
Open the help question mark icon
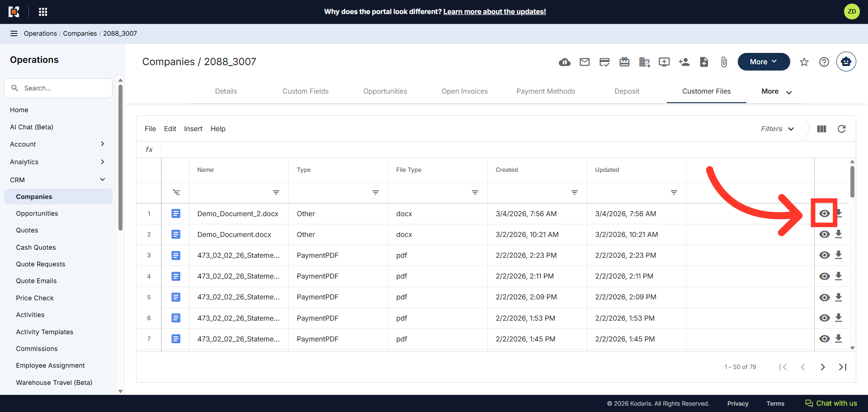(824, 62)
